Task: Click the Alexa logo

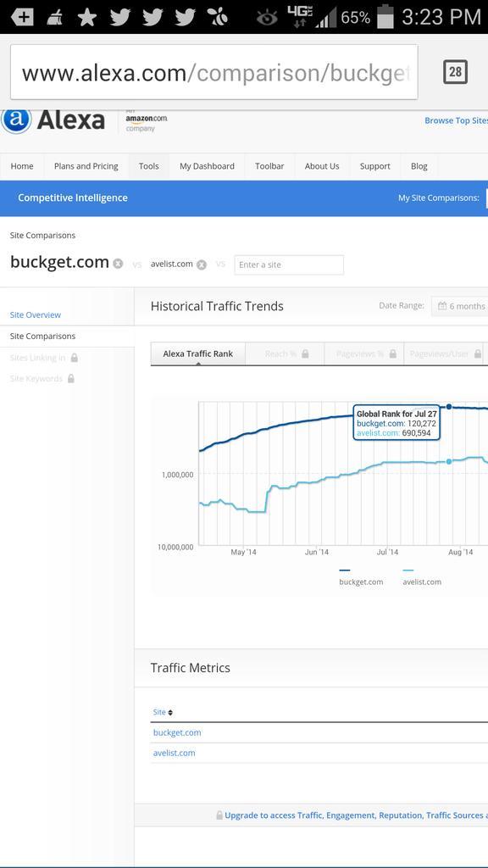Action: coord(53,120)
